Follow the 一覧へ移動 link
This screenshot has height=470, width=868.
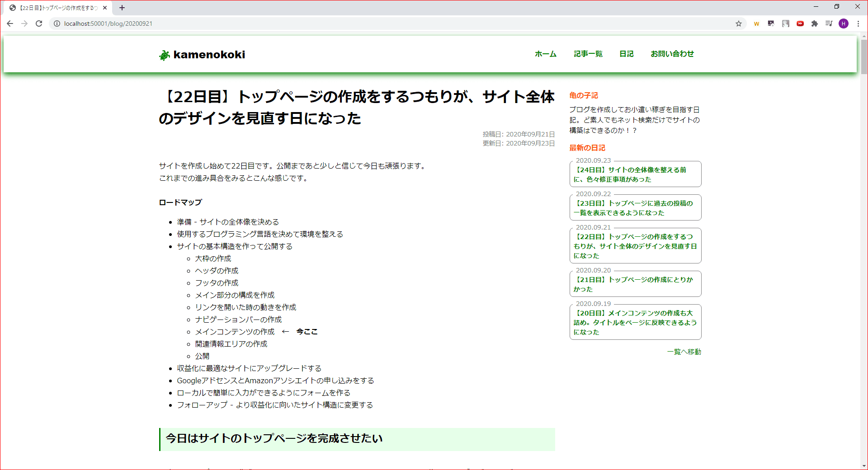coord(684,352)
